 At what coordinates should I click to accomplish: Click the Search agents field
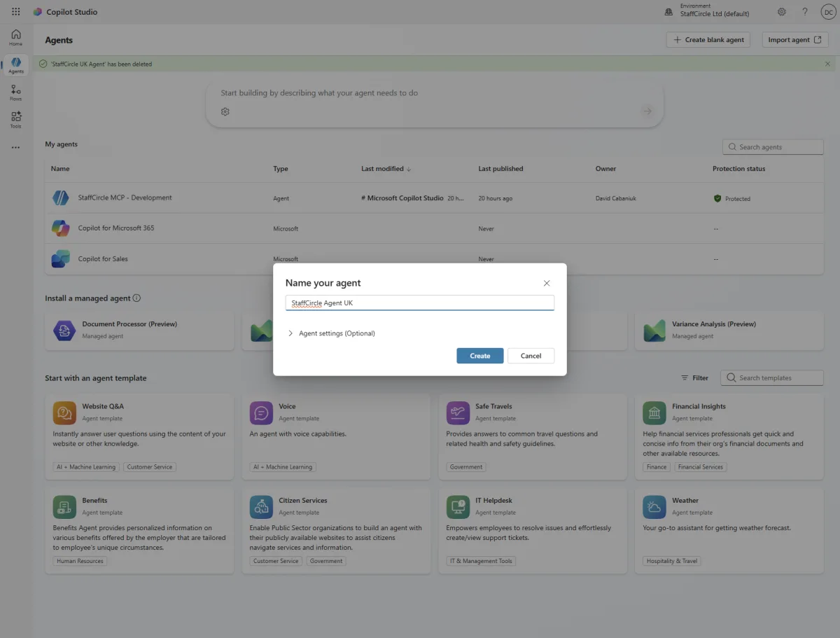pos(773,147)
